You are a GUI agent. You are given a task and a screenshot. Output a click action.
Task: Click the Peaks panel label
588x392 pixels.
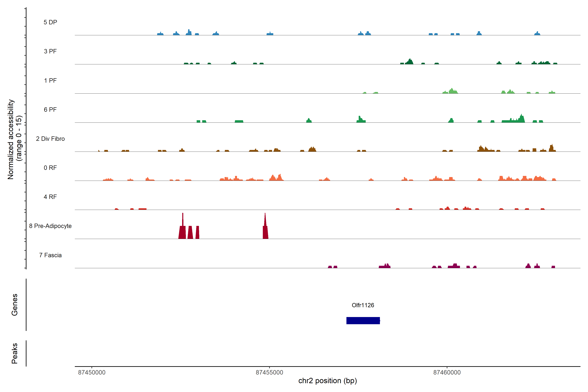coord(15,353)
